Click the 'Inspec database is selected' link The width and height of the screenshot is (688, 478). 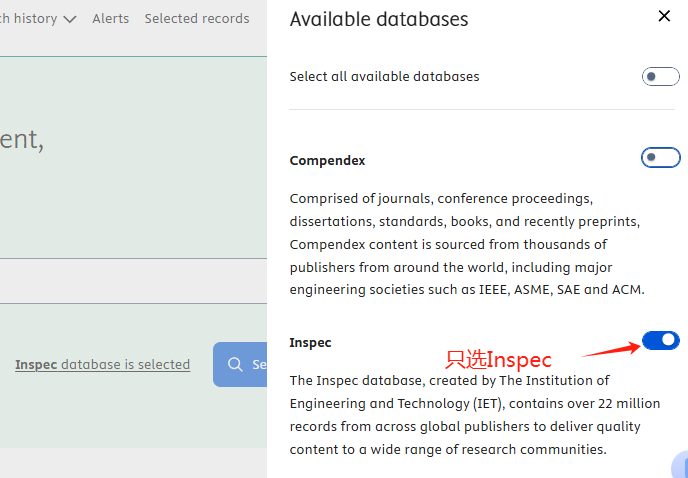[102, 365]
